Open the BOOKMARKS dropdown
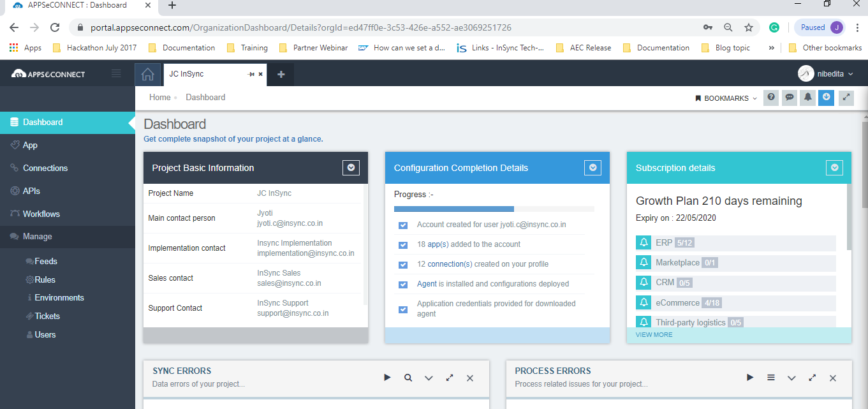 pos(726,98)
